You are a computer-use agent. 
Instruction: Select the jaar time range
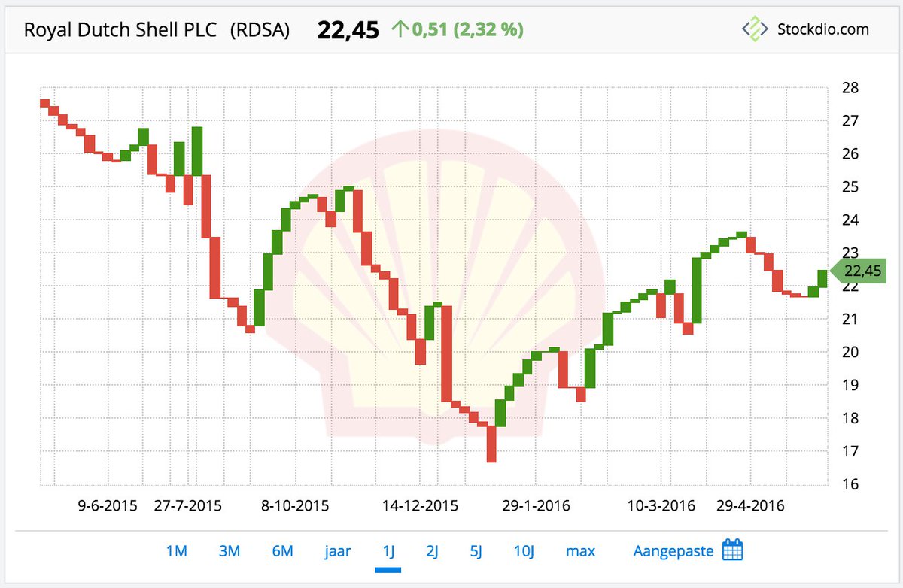point(338,552)
